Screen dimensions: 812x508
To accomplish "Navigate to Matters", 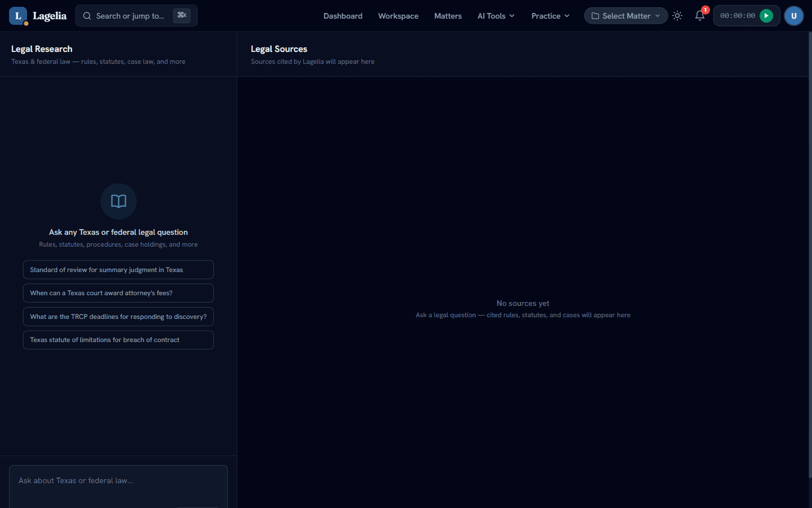I will pyautogui.click(x=448, y=16).
